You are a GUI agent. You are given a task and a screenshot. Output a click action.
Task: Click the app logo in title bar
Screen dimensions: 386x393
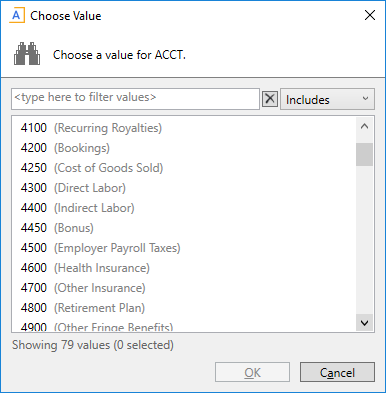pos(17,16)
